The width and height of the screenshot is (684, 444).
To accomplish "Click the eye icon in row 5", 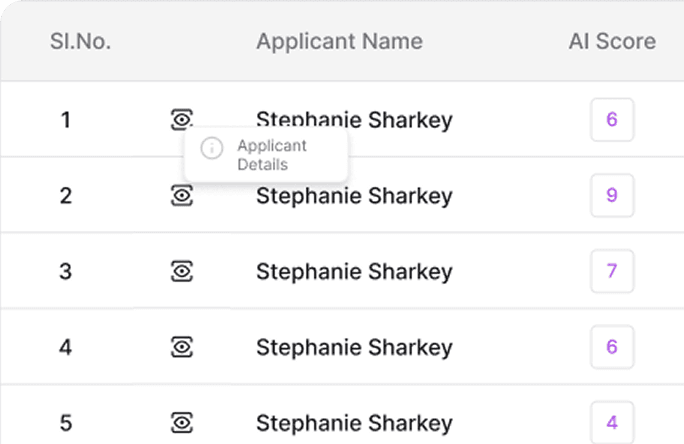I will [181, 422].
